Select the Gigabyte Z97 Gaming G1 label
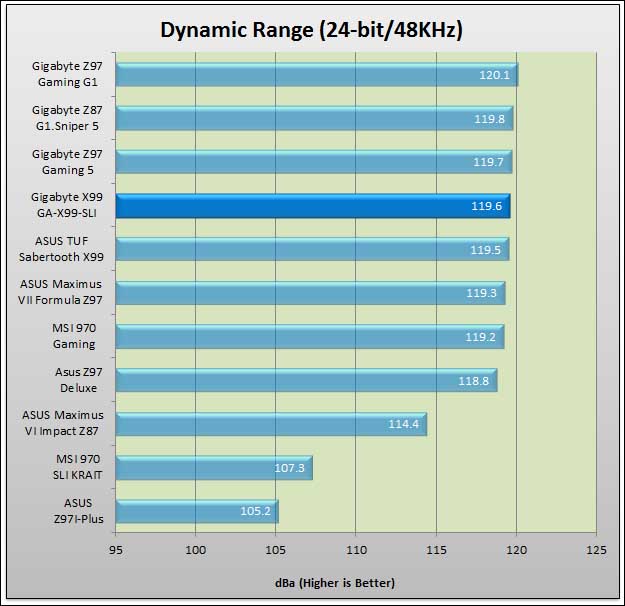 (67, 74)
